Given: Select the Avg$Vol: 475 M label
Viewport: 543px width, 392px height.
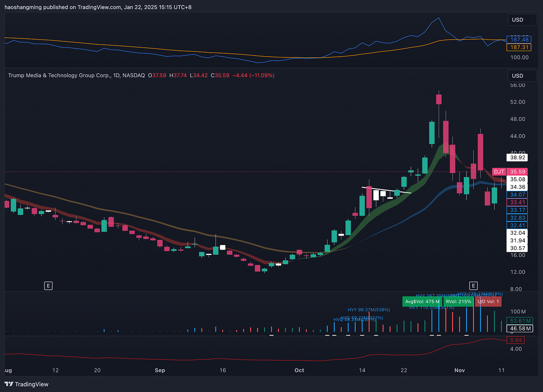Looking at the screenshot, I should point(422,301).
